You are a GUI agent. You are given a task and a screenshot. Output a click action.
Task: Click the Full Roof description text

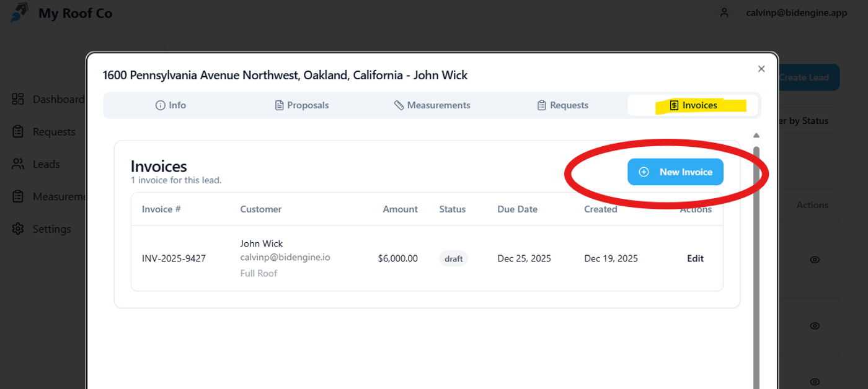click(x=259, y=273)
